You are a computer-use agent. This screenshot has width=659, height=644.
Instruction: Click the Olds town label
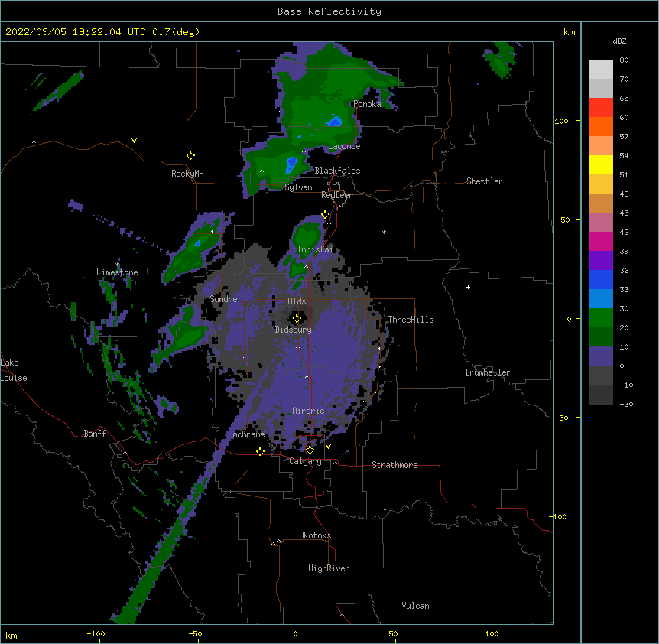tap(297, 301)
